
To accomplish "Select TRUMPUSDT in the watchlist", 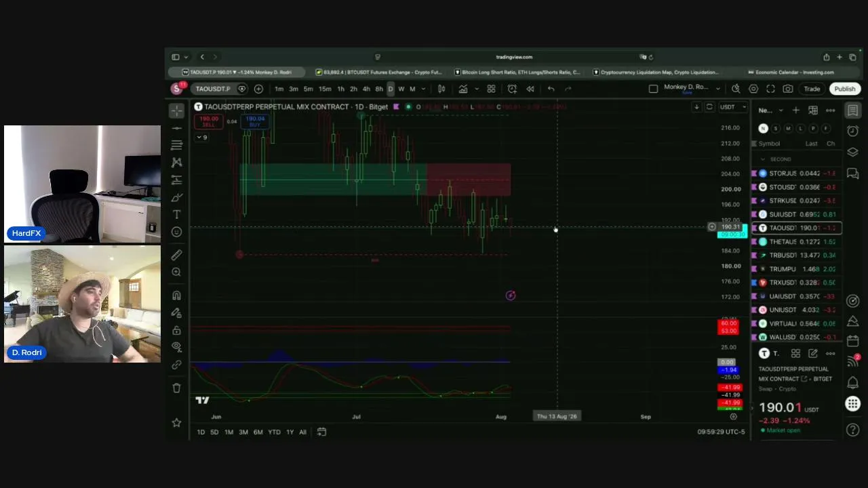I will [x=797, y=269].
